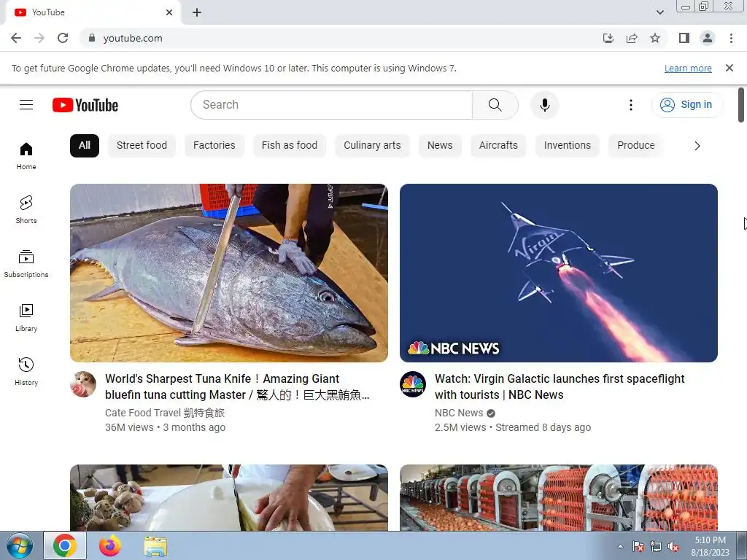Open Shorts in sidebar
747x560 pixels.
26,210
